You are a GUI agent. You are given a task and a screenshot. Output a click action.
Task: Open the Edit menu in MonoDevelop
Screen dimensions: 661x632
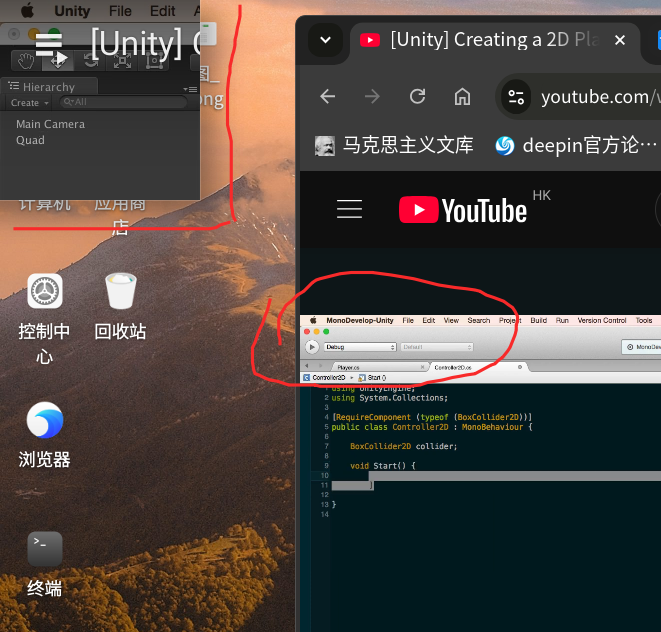point(429,320)
